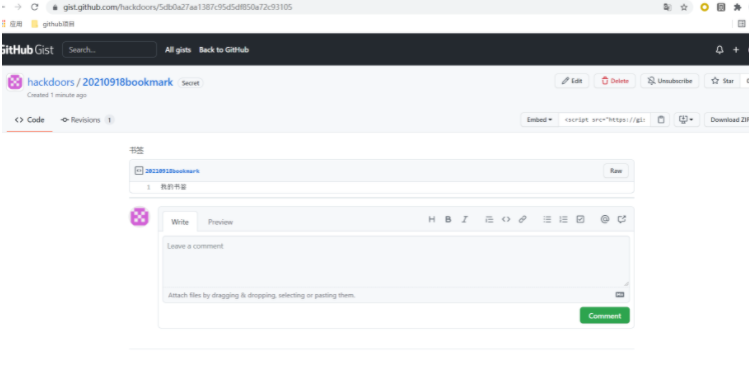The width and height of the screenshot is (749, 366).
Task: Open the yellow circle extension icon
Action: (705, 7)
